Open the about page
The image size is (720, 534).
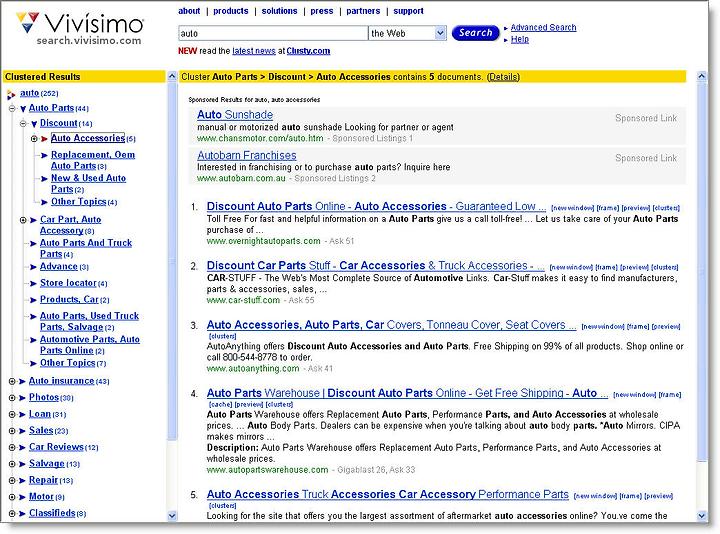[x=189, y=11]
